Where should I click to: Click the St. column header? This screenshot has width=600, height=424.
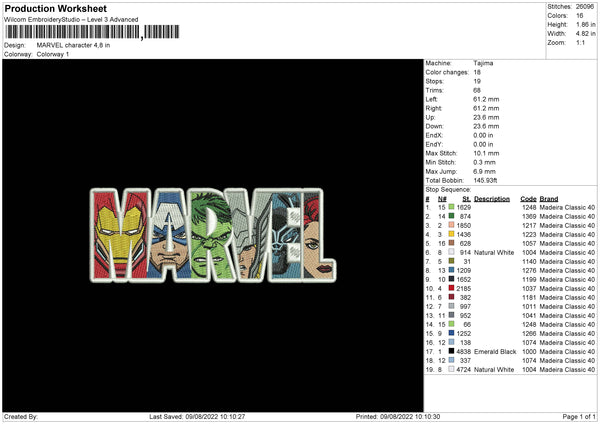(466, 199)
